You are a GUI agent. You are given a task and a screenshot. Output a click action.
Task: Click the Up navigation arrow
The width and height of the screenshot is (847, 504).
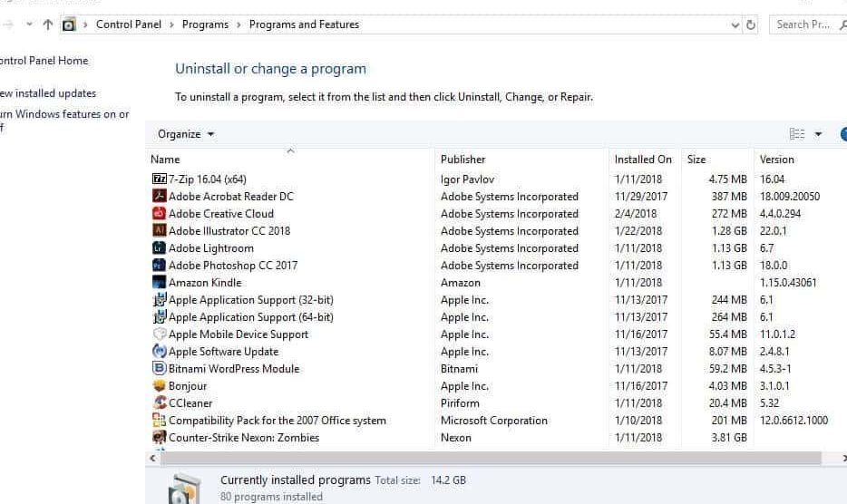pyautogui.click(x=47, y=24)
